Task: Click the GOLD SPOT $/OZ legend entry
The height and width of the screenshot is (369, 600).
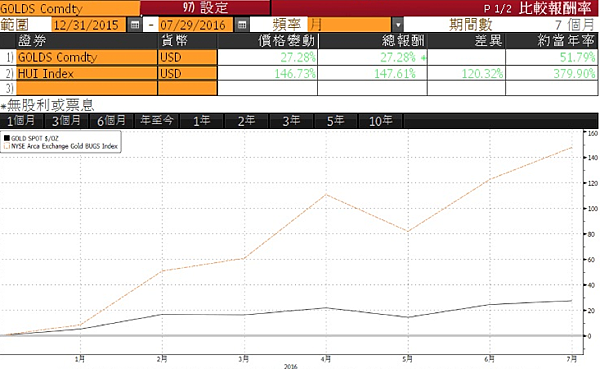Action: click(x=35, y=138)
